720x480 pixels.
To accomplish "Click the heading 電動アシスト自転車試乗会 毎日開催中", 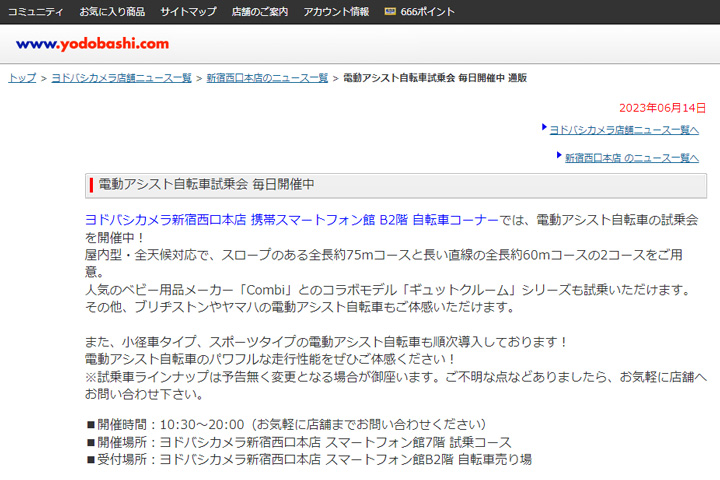I will click(x=207, y=185).
